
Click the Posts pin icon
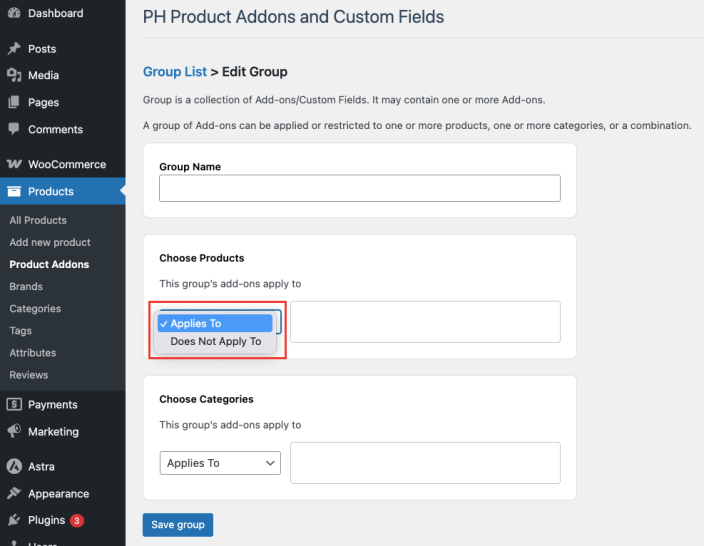(14, 49)
